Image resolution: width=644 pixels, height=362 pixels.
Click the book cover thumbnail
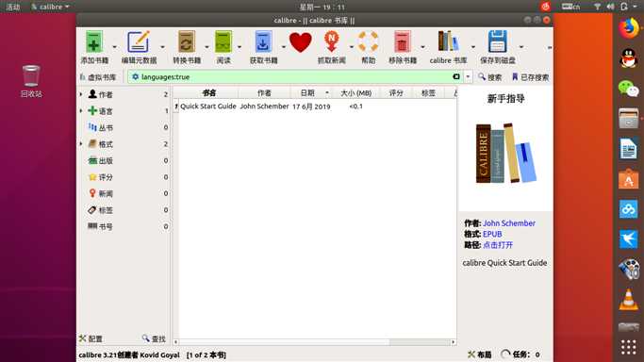505,153
